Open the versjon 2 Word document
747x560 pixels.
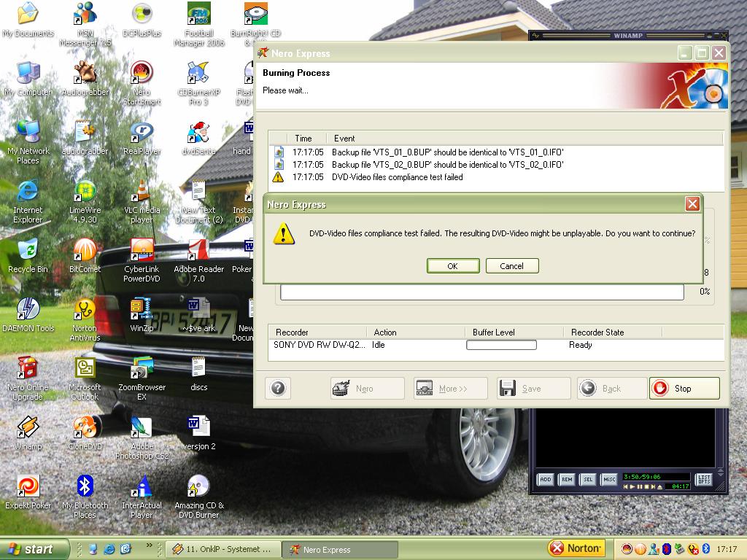(199, 433)
